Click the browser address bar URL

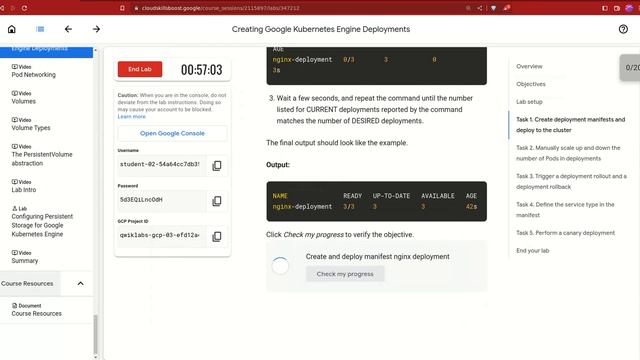[220, 8]
